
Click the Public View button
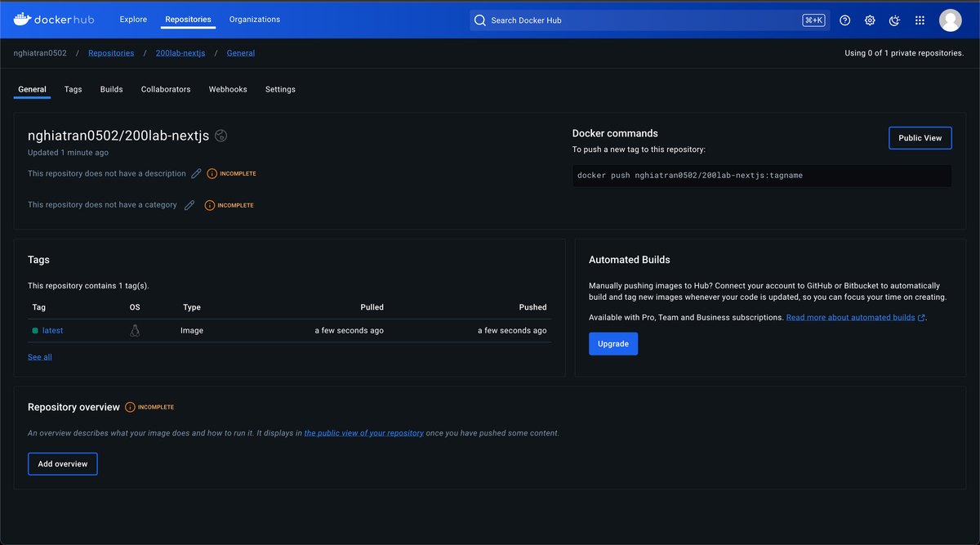920,137
